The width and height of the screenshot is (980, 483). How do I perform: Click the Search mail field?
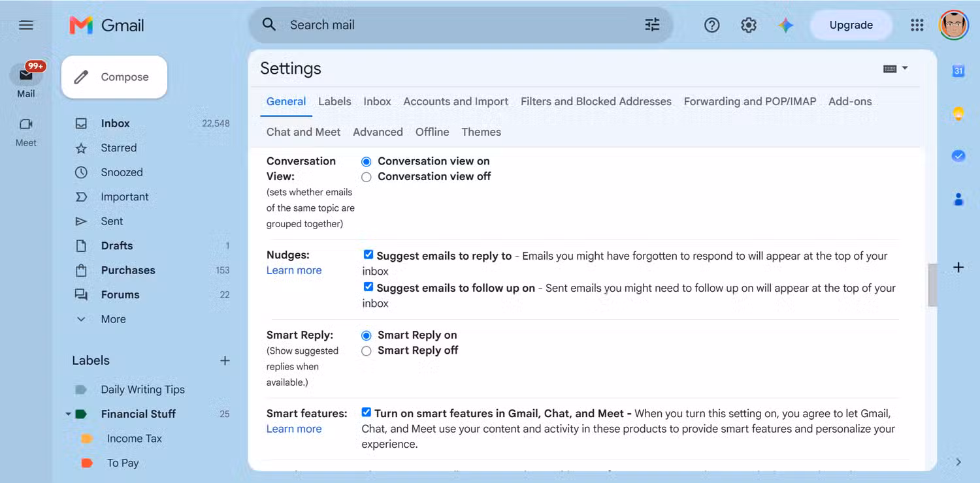(x=461, y=25)
